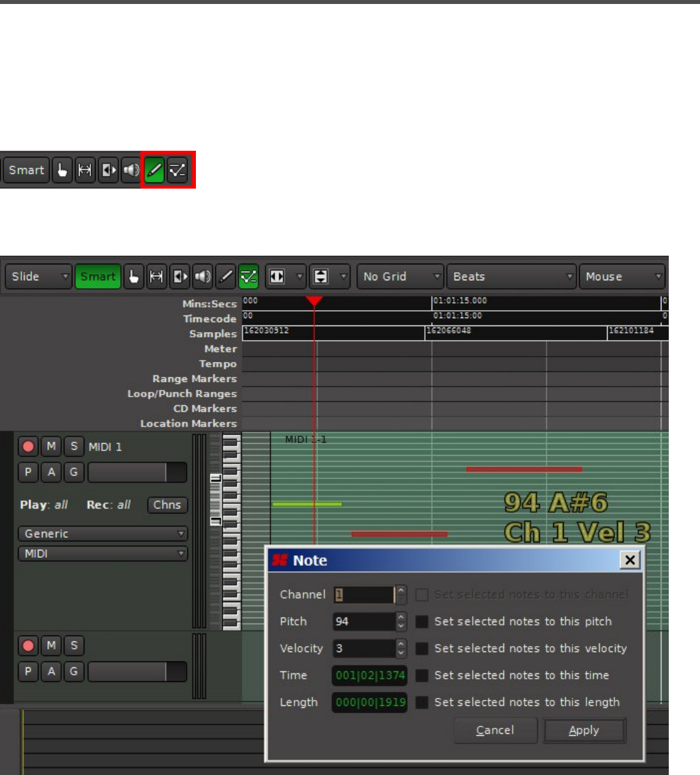
Task: Select the Grab hand tool in editor toolbar
Action: (x=133, y=276)
